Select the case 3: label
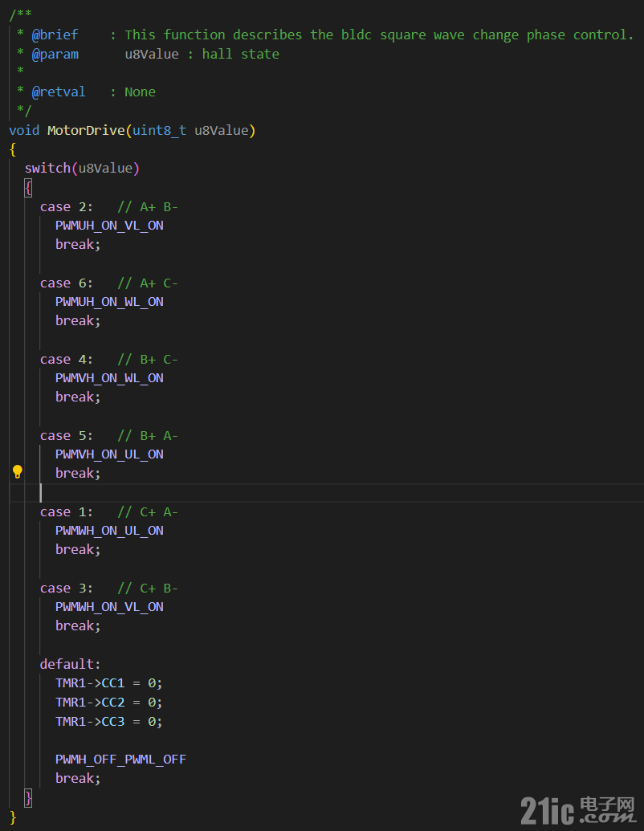The height and width of the screenshot is (831, 644). pos(67,589)
